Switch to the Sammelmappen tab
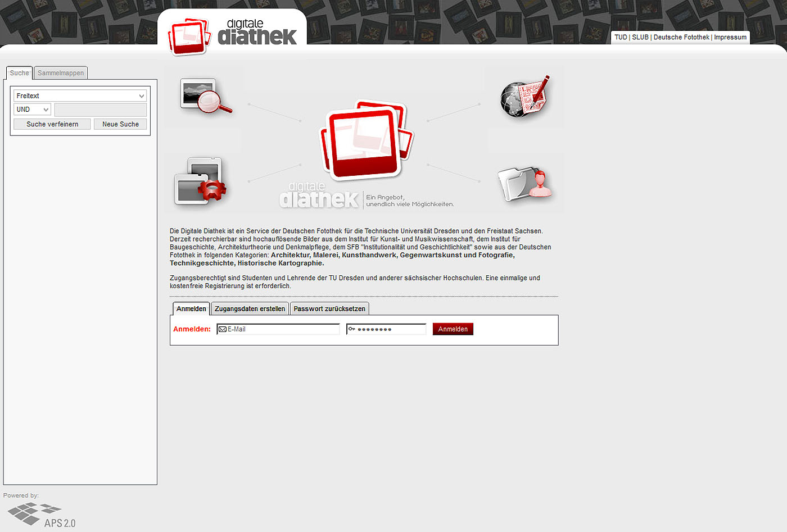The height and width of the screenshot is (532, 787). (60, 72)
